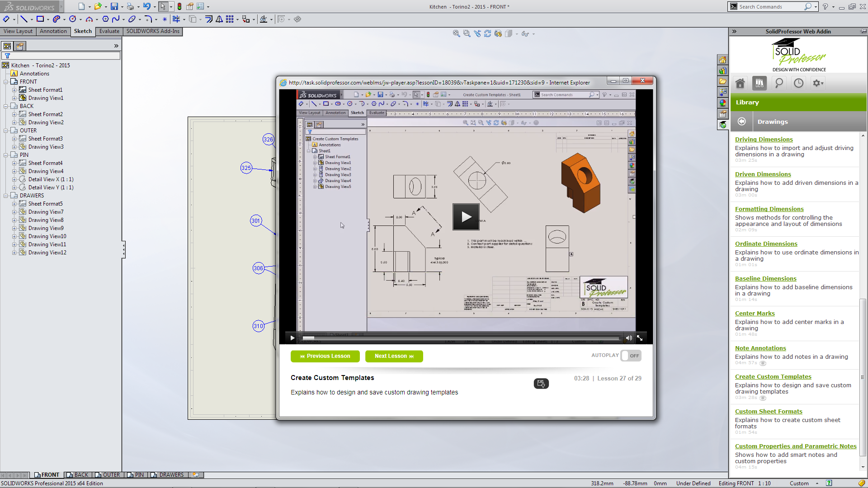The image size is (868, 488).
Task: Switch to the Evaluate tab
Action: click(109, 31)
